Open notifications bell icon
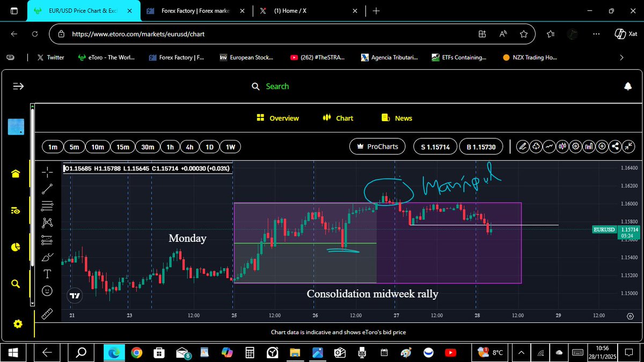 coord(628,86)
